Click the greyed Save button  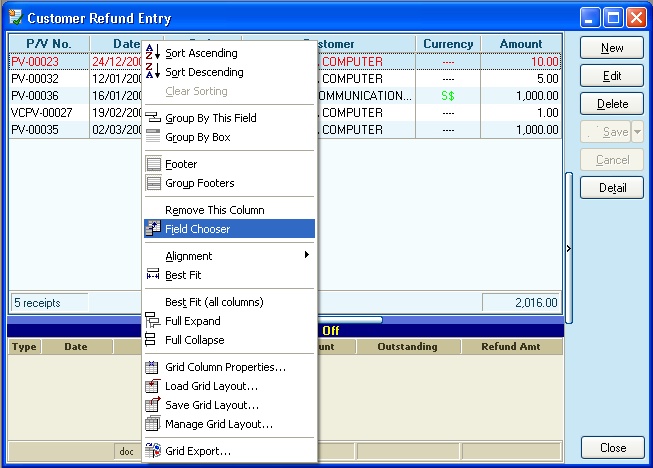point(606,132)
